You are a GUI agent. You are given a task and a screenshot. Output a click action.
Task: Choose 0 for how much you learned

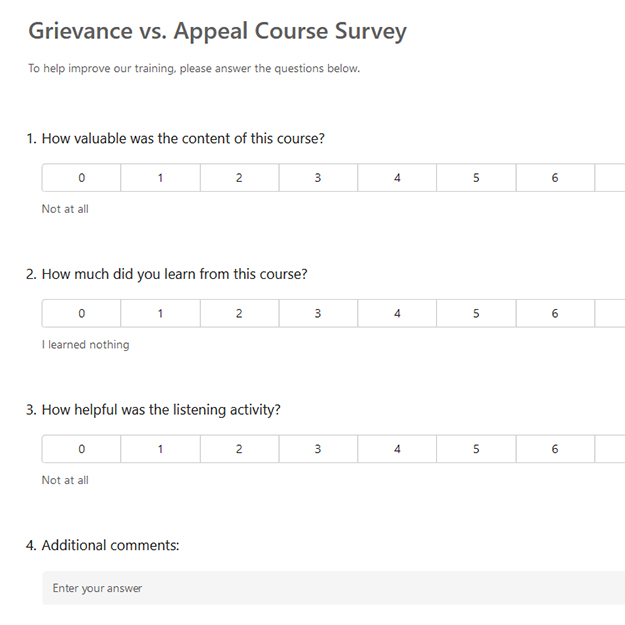81,313
